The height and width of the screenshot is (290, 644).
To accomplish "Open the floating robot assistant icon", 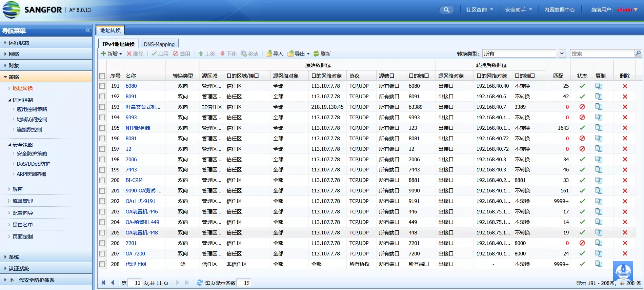I will 623,271.
